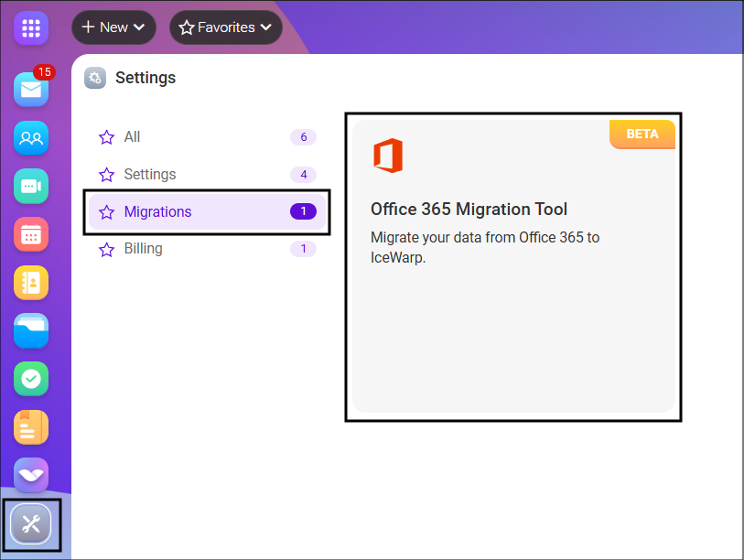This screenshot has height=560, width=744.
Task: Open the app launcher grid icon
Action: pyautogui.click(x=31, y=27)
